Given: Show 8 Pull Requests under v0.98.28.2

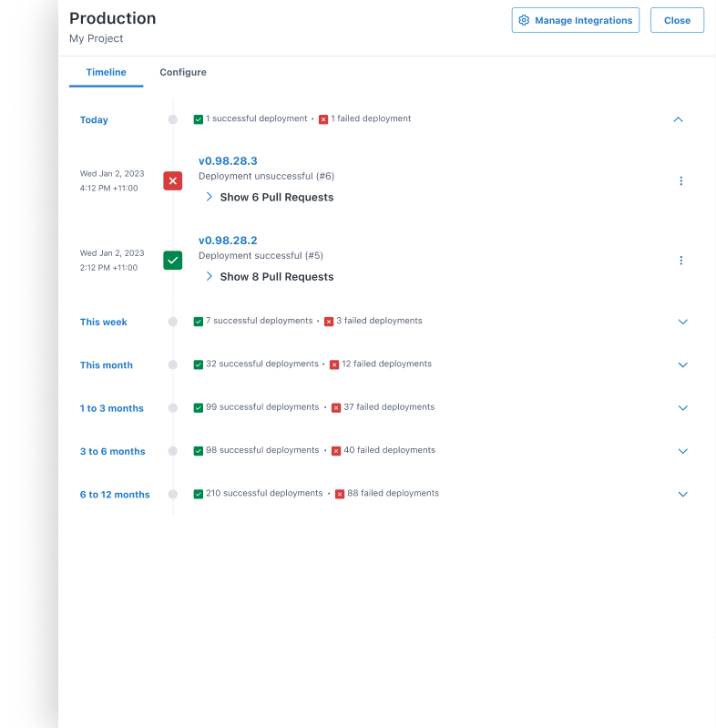Looking at the screenshot, I should tap(270, 277).
